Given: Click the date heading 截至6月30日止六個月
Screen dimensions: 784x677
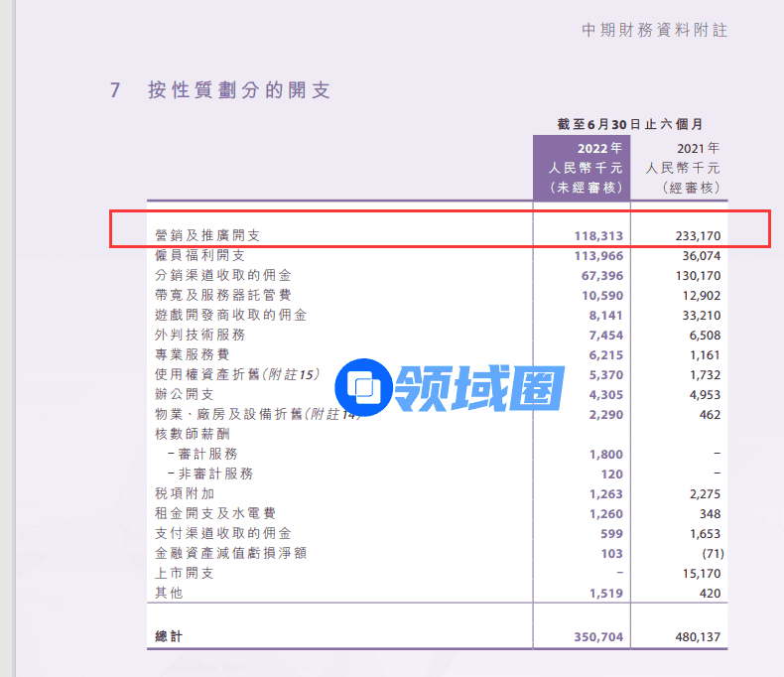Looking at the screenshot, I should pos(630,124).
